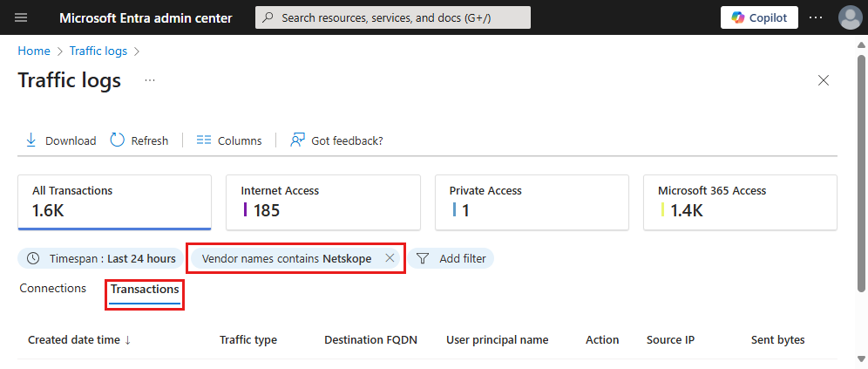Go to Traffic logs breadcrumb
The width and height of the screenshot is (868, 369).
[98, 51]
